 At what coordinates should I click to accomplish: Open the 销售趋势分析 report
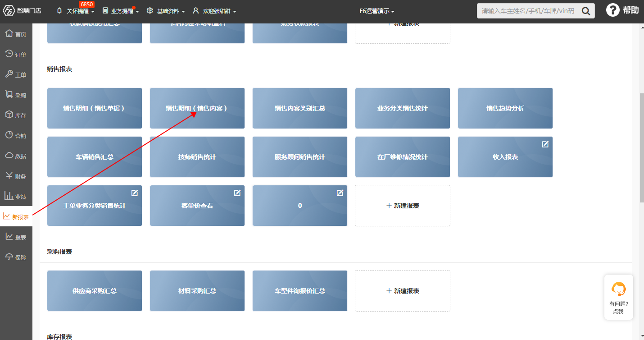point(505,108)
